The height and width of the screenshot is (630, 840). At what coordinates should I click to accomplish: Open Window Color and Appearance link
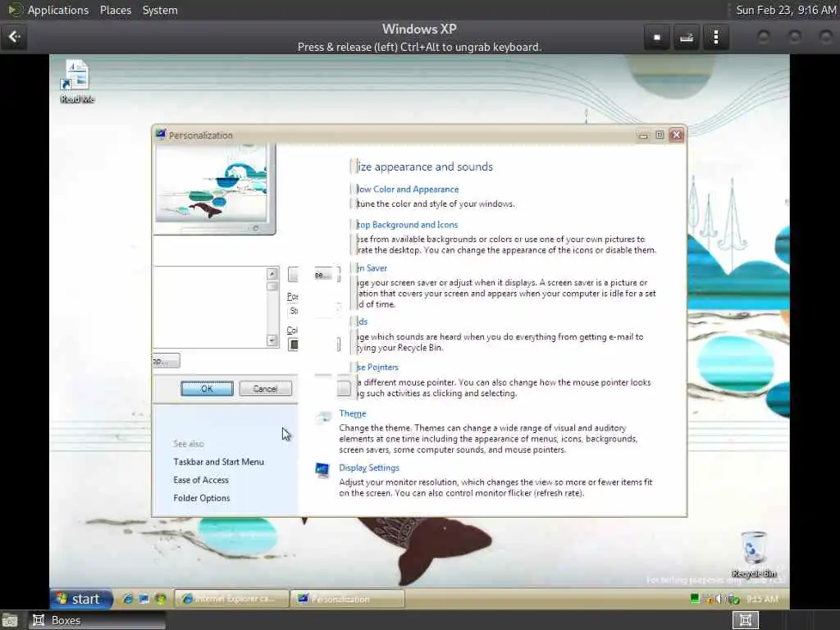coord(408,189)
